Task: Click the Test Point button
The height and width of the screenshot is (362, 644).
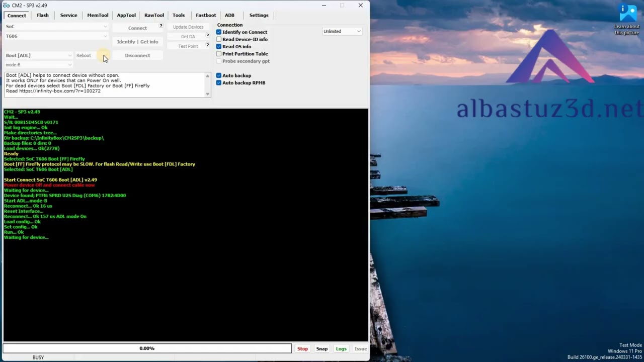Action: (x=188, y=46)
